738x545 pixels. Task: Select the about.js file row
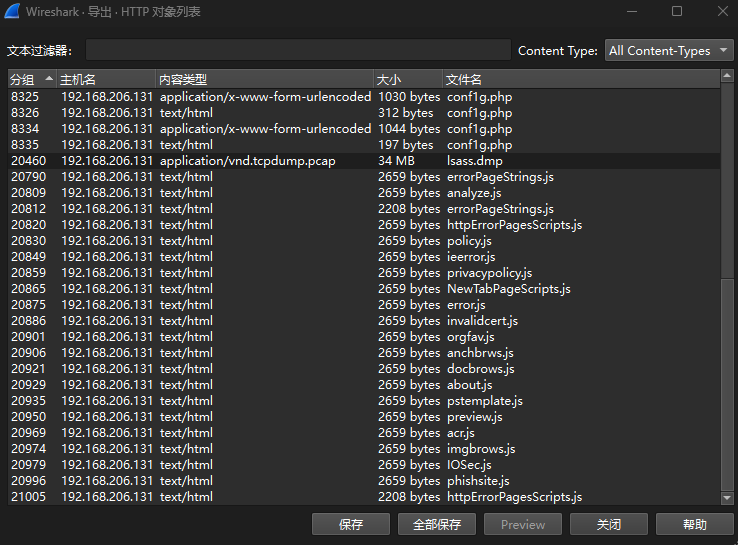(364, 385)
